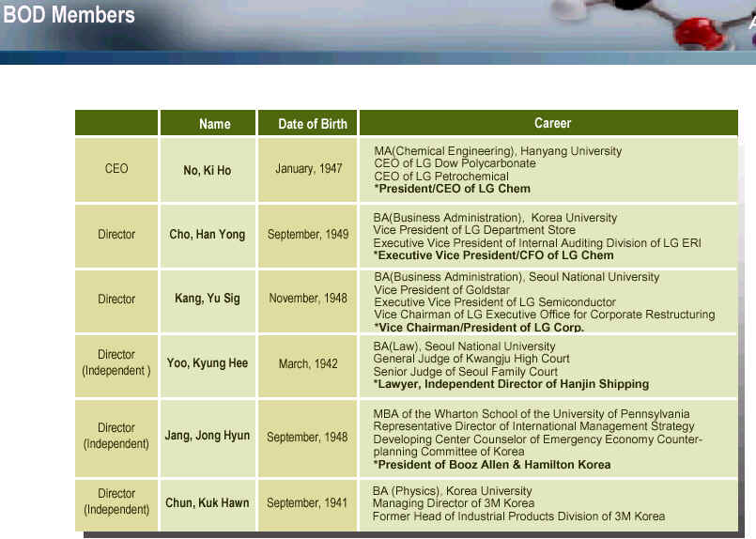This screenshot has width=756, height=539.
Task: Click the 'CEO' role cell
Action: 116,169
